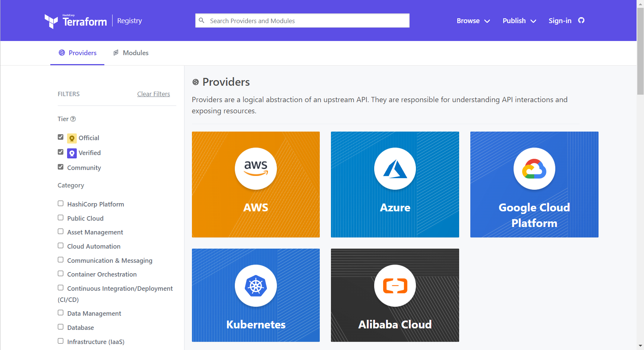Enable the Data Management filter
The image size is (644, 350).
coord(60,312)
